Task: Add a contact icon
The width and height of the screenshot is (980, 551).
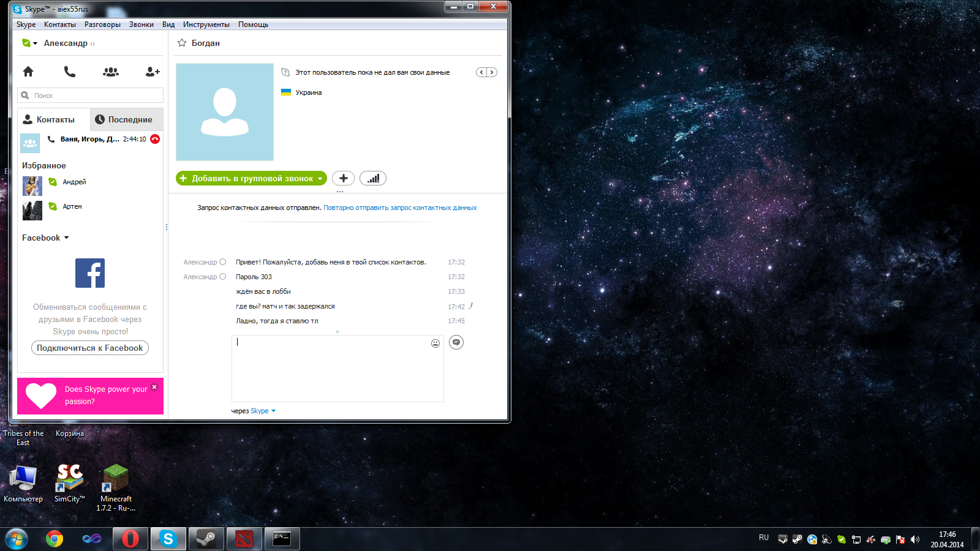Action: (x=153, y=72)
